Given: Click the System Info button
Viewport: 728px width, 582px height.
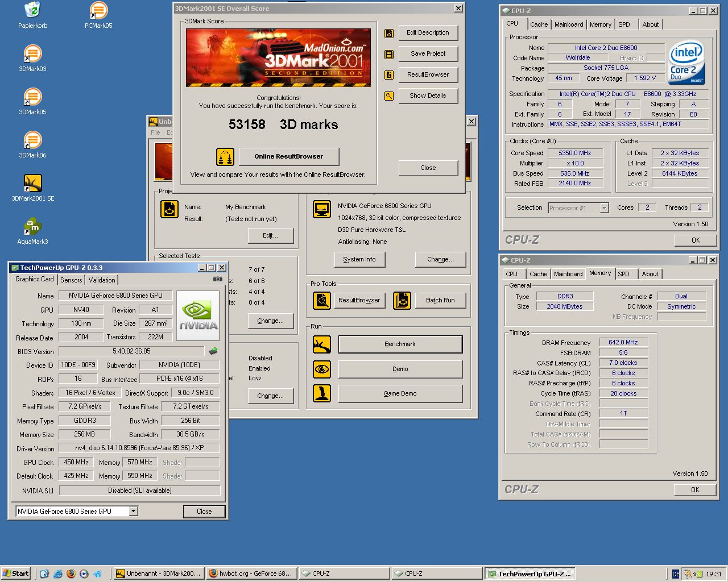Looking at the screenshot, I should pyautogui.click(x=359, y=259).
